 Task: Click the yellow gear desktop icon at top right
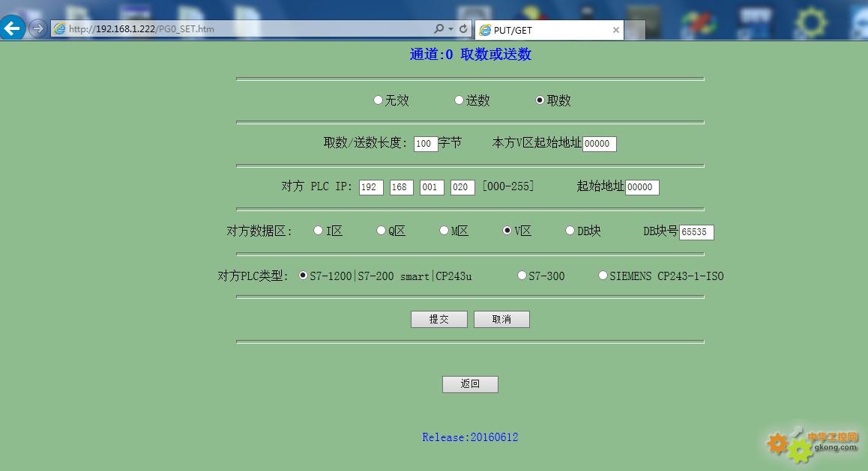[x=810, y=22]
